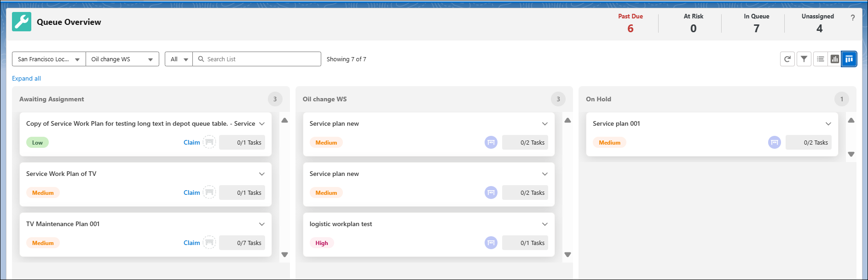The width and height of the screenshot is (868, 280).
Task: Click the Unassigned 4 metric
Action: click(818, 23)
